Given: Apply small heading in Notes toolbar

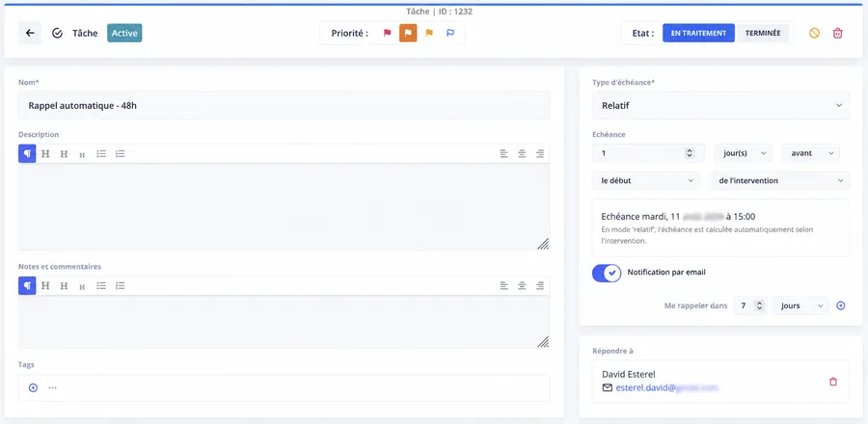Looking at the screenshot, I should coord(82,287).
